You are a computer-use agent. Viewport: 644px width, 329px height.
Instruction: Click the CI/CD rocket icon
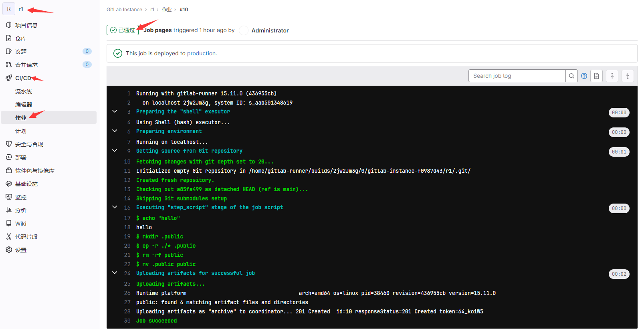tap(9, 78)
